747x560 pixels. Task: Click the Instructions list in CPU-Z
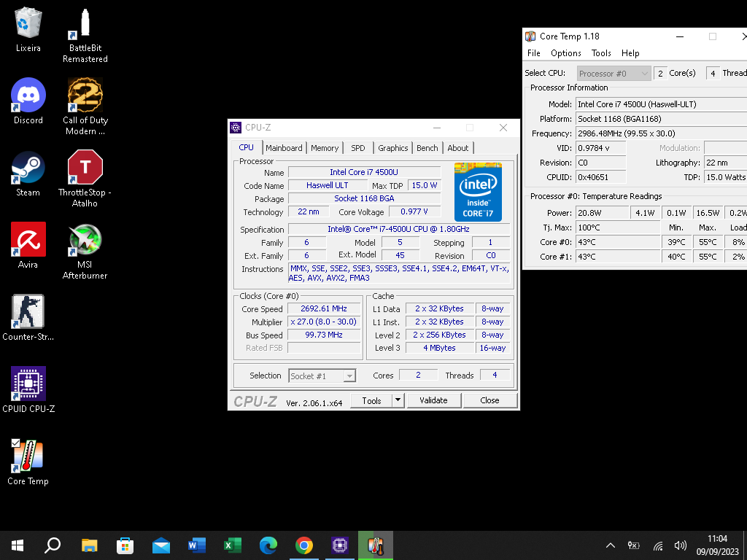click(399, 273)
